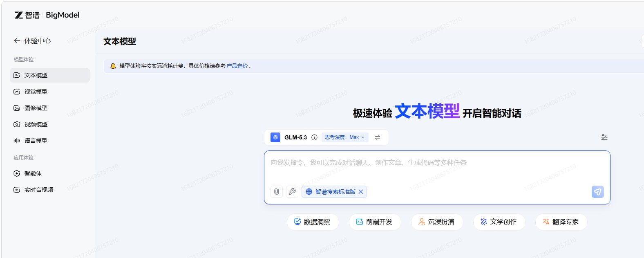Open the 产品定价 link
Screen dimensions: 644x258
237,66
